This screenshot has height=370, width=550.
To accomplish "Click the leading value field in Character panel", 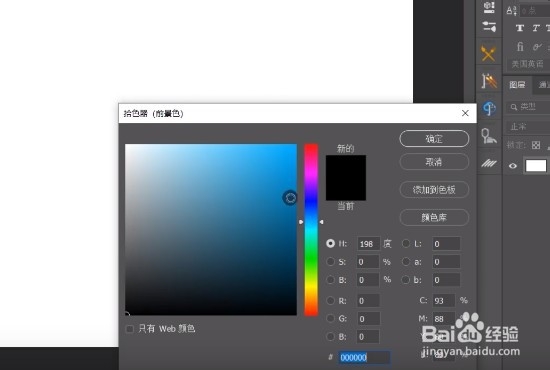I will (535, 11).
